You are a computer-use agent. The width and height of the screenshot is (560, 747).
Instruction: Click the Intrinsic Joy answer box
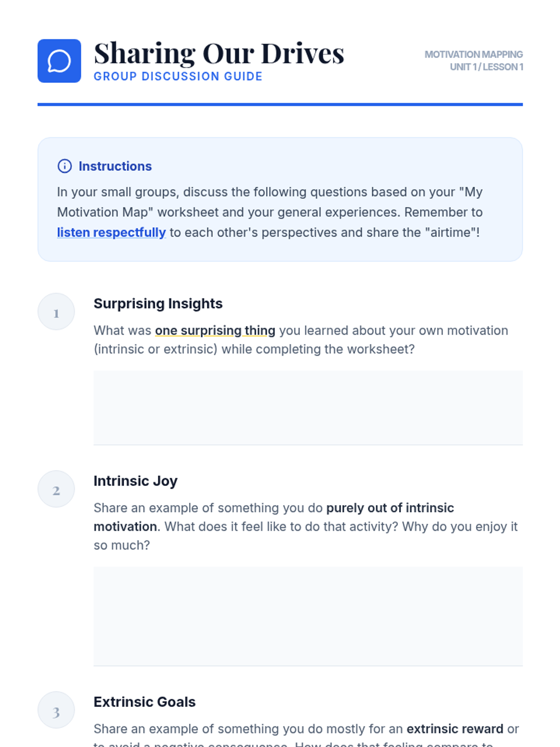pyautogui.click(x=308, y=616)
